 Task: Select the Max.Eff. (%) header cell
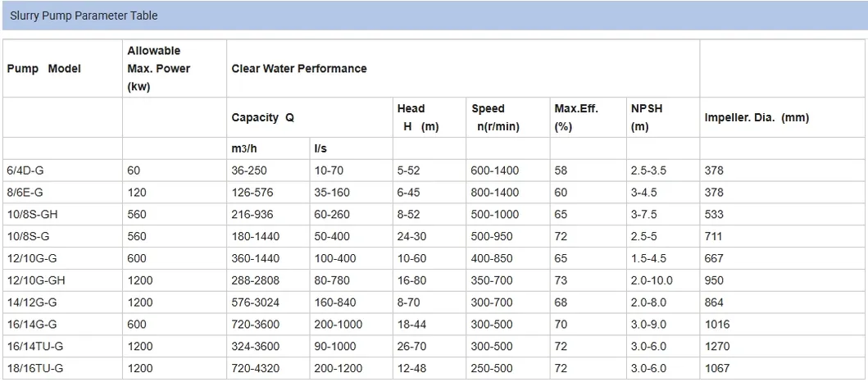pos(576,118)
